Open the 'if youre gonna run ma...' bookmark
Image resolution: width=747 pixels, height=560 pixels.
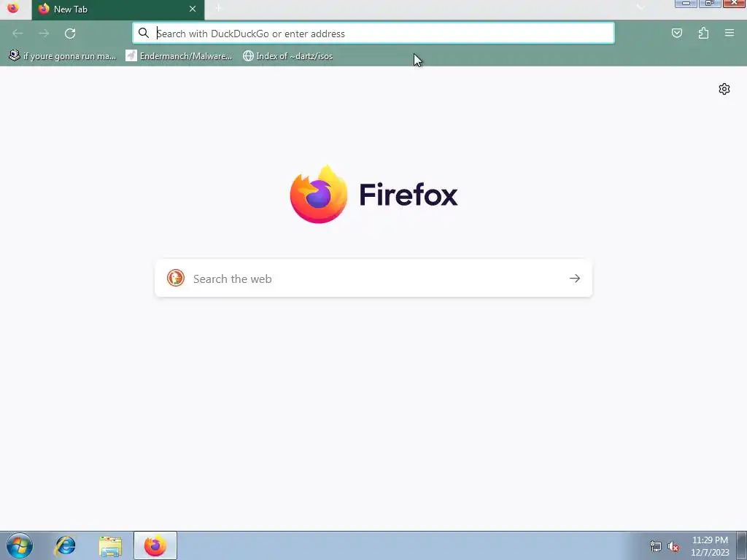click(x=63, y=55)
